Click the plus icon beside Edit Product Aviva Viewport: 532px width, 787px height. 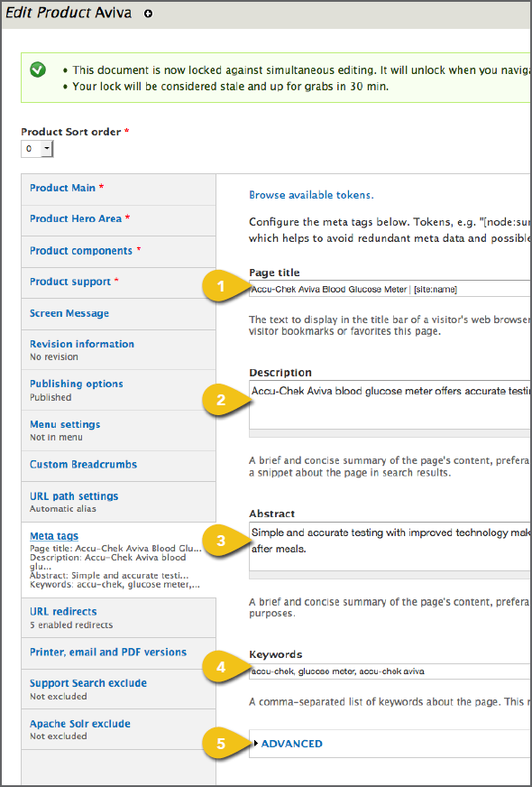pyautogui.click(x=148, y=14)
